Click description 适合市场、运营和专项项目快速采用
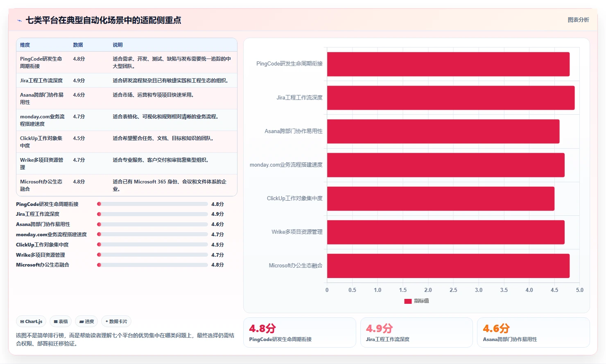The image size is (606, 364). click(153, 95)
